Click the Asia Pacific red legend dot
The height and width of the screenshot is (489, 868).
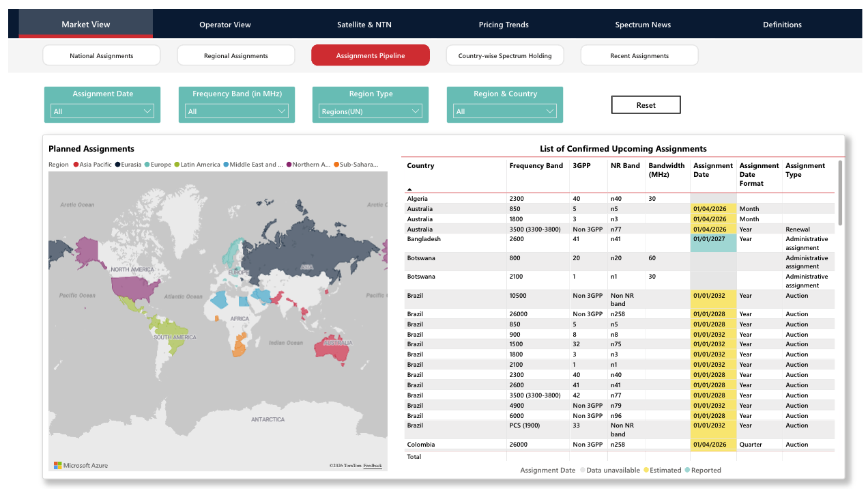tap(76, 165)
